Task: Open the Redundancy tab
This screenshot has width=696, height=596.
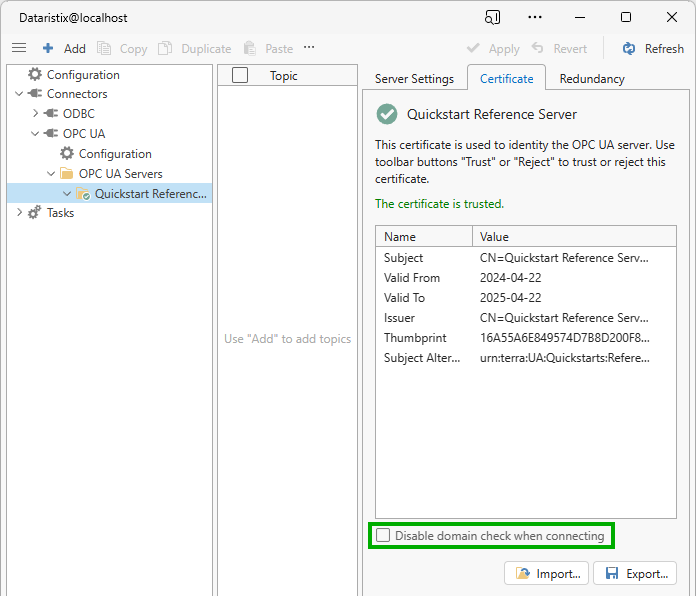Action: [x=592, y=78]
